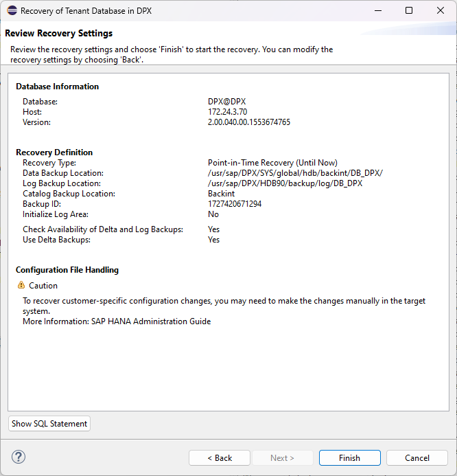Viewport: 457px width, 476px height.
Task: Click the Point-in-Time Recovery type value
Action: pos(272,163)
